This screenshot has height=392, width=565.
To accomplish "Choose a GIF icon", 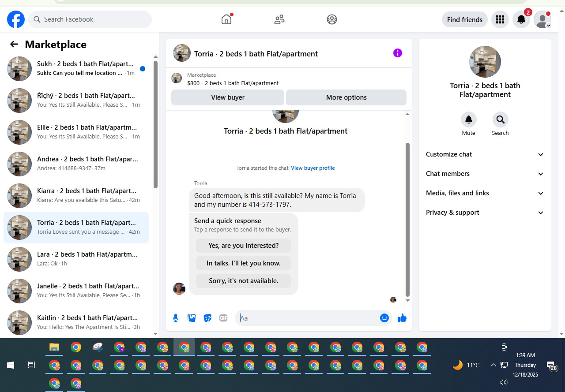I will (x=223, y=318).
